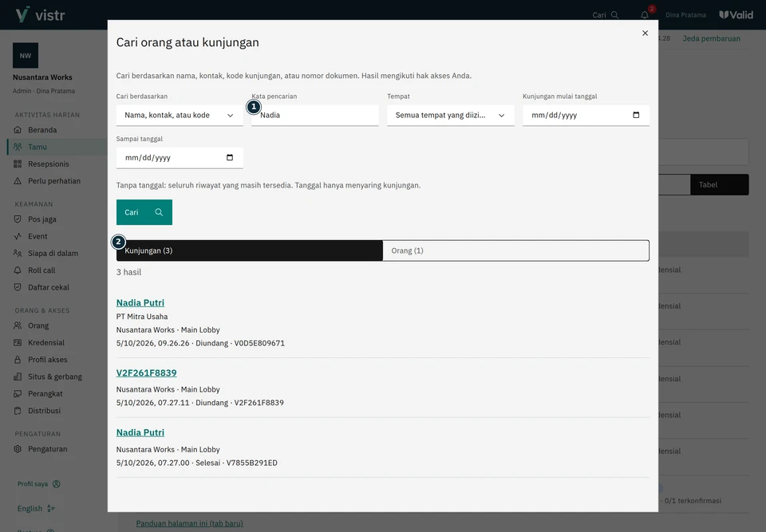Open calendar picker for Sampai tanggal
Viewport: 766px width, 532px height.
click(x=230, y=158)
